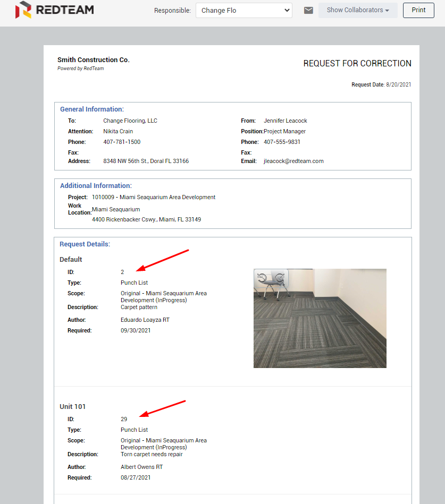Image resolution: width=445 pixels, height=504 pixels.
Task: Click the RedTeam logo
Action: [54, 10]
